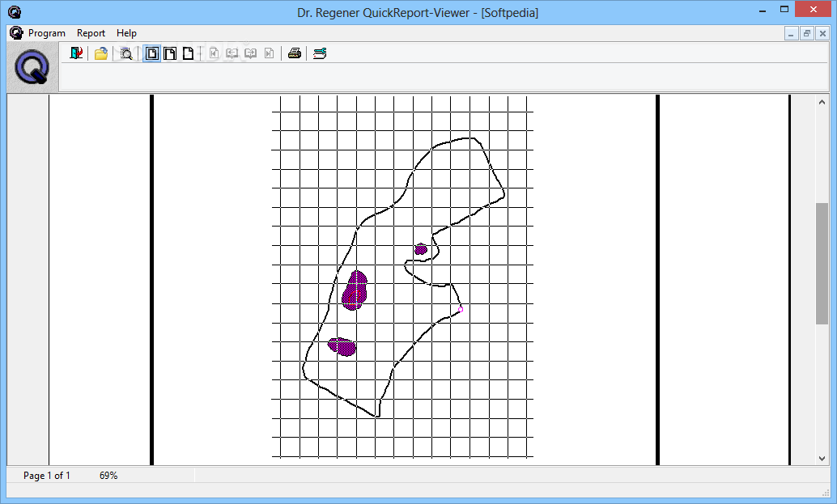
Task: Go to last page icon
Action: (x=269, y=53)
